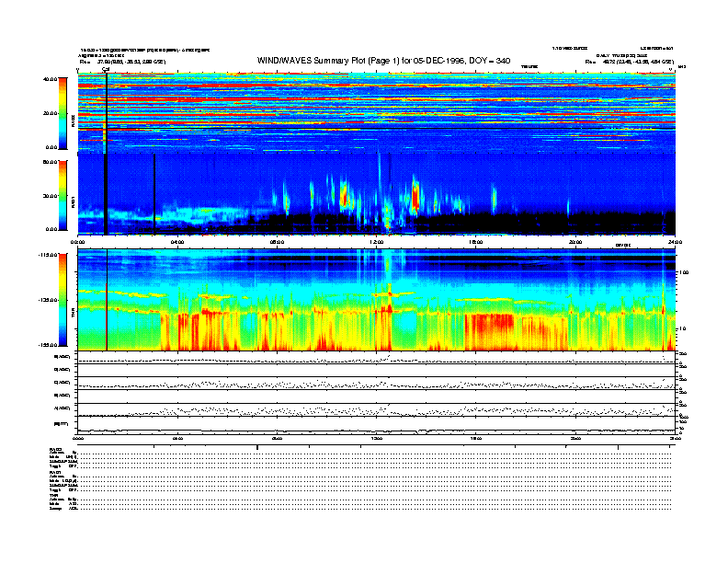Image resolution: width=728 pixels, height=563 pixels.
Task: Click the TNR color scale bar
Action: [x=63, y=300]
